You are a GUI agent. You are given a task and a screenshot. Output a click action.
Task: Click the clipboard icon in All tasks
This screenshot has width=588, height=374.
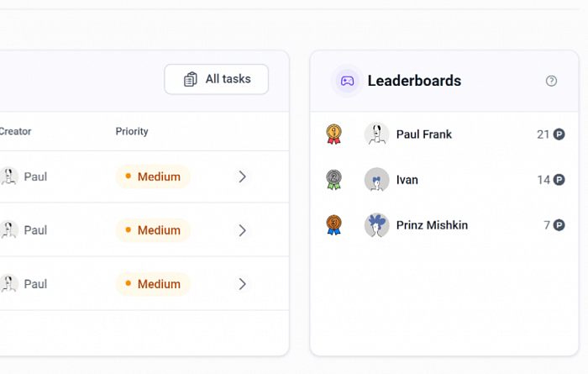point(190,79)
